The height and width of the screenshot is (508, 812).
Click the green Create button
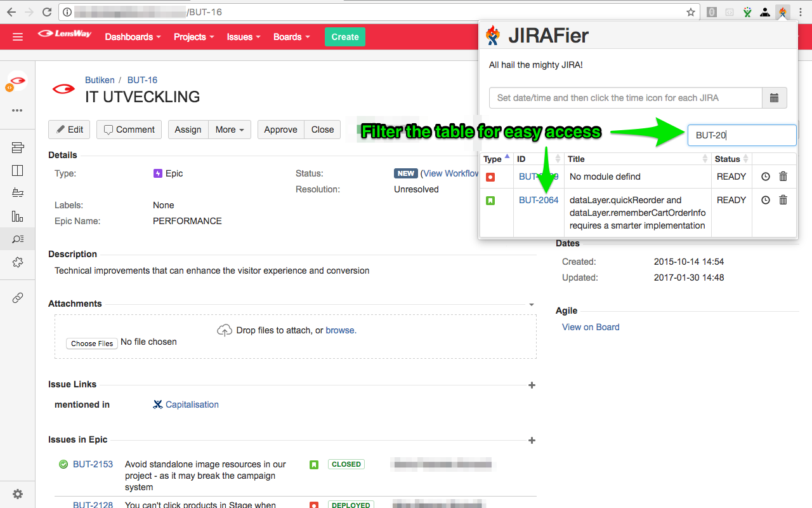[x=345, y=37]
